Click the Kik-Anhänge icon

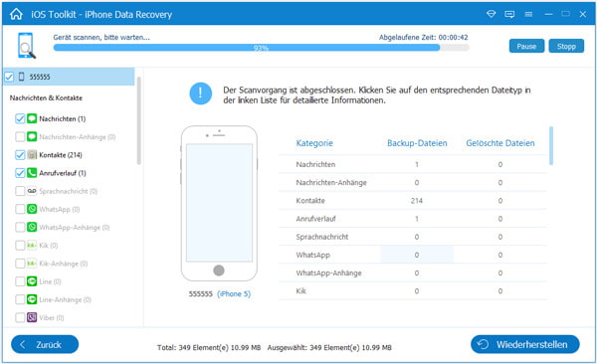click(32, 264)
